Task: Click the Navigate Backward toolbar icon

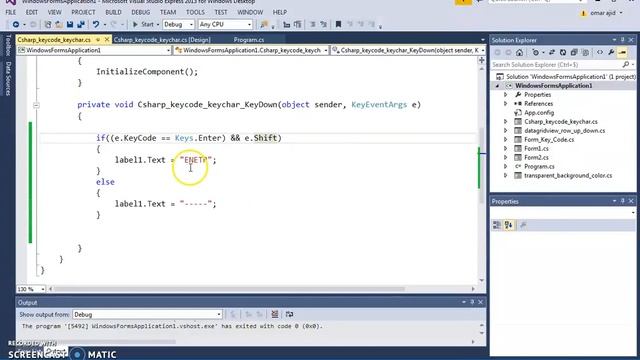Action: 16,24
